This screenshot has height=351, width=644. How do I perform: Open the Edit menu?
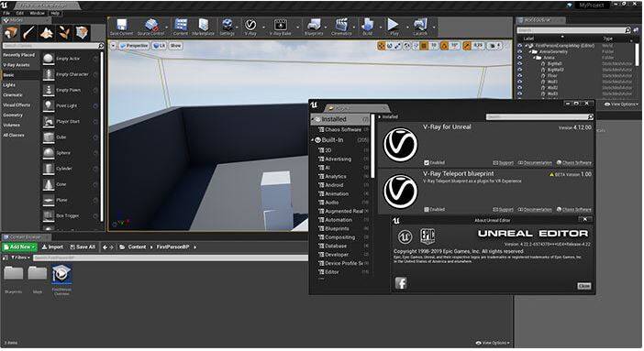coord(19,13)
